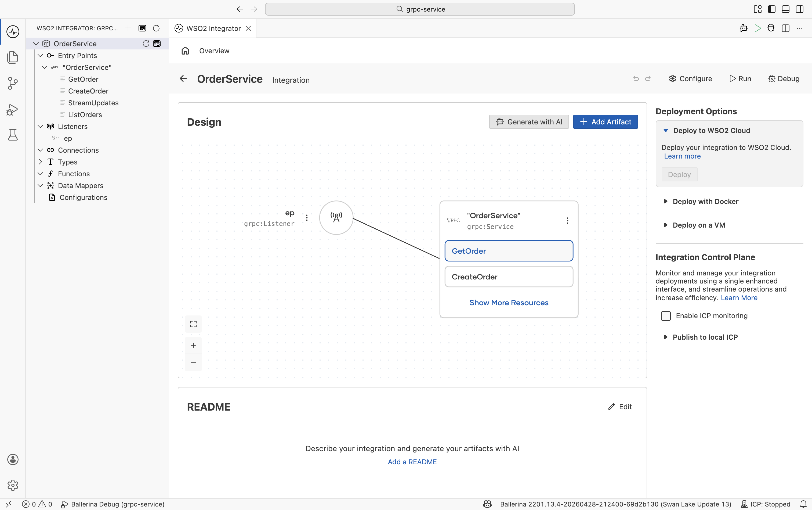Click the plus icon in sidebar header
This screenshot has height=510, width=812.
coord(128,28)
